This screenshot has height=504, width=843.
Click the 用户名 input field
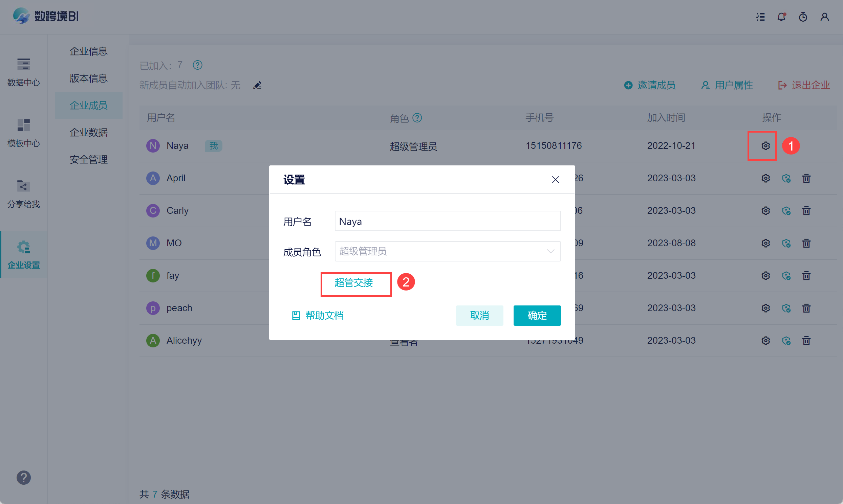pyautogui.click(x=447, y=221)
